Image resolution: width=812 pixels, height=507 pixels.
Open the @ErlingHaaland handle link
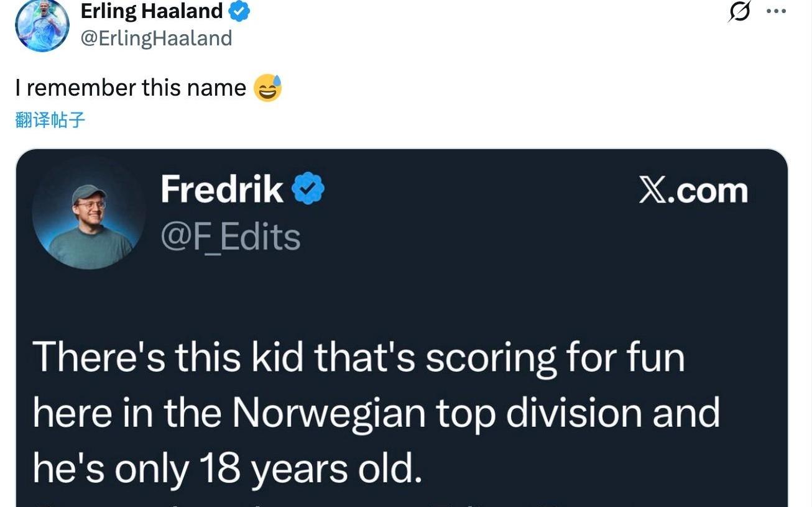156,38
